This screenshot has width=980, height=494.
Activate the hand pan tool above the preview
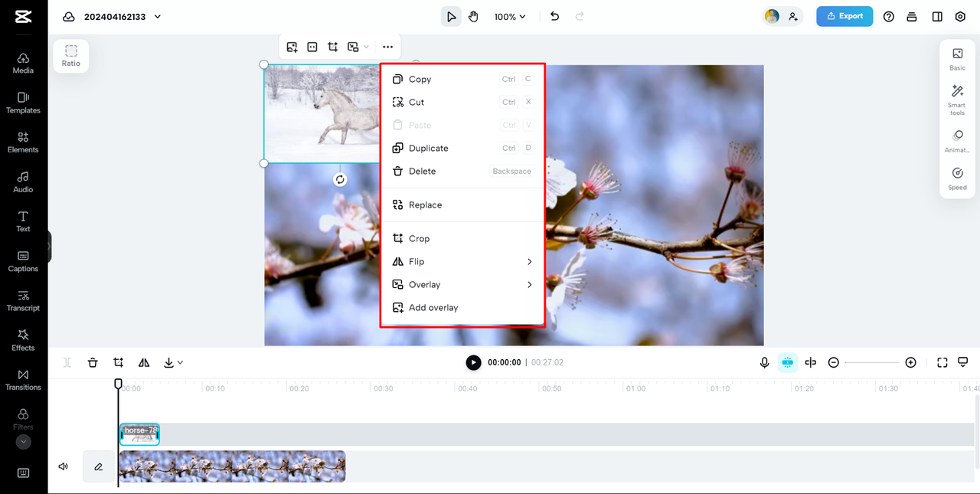pos(473,15)
